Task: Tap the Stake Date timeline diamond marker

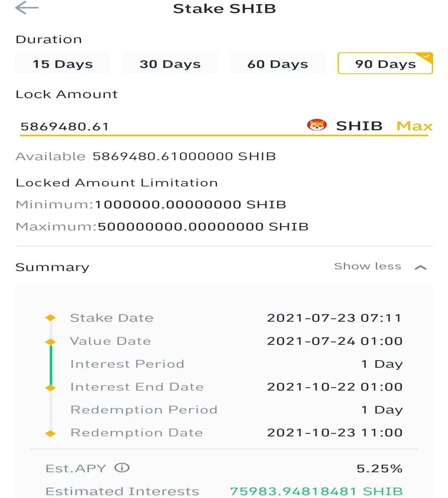Action: [51, 318]
